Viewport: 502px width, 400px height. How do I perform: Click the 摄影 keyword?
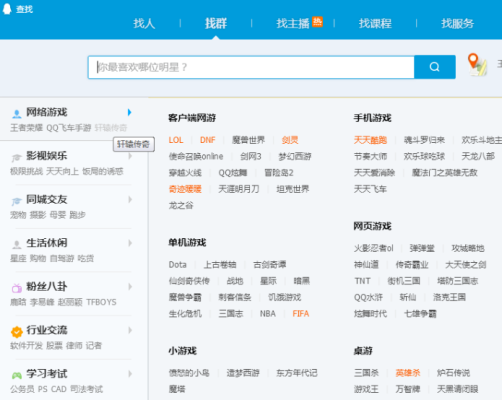[x=38, y=215]
